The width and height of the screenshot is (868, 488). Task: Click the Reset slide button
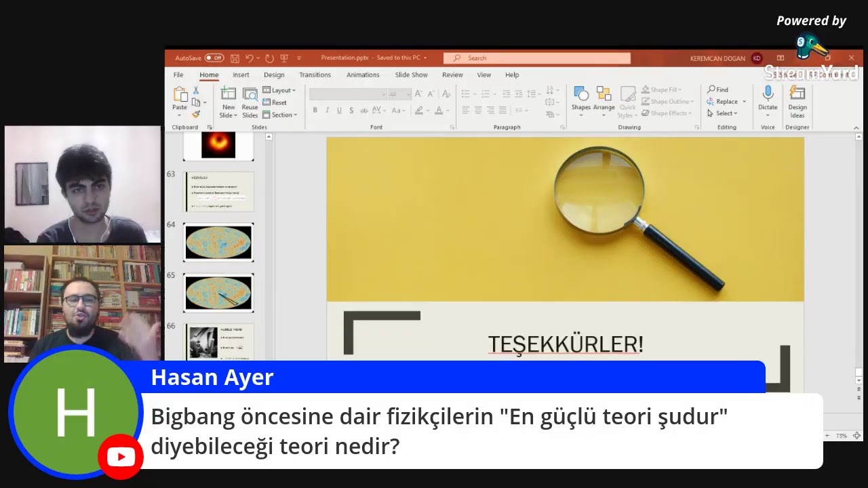pos(275,102)
